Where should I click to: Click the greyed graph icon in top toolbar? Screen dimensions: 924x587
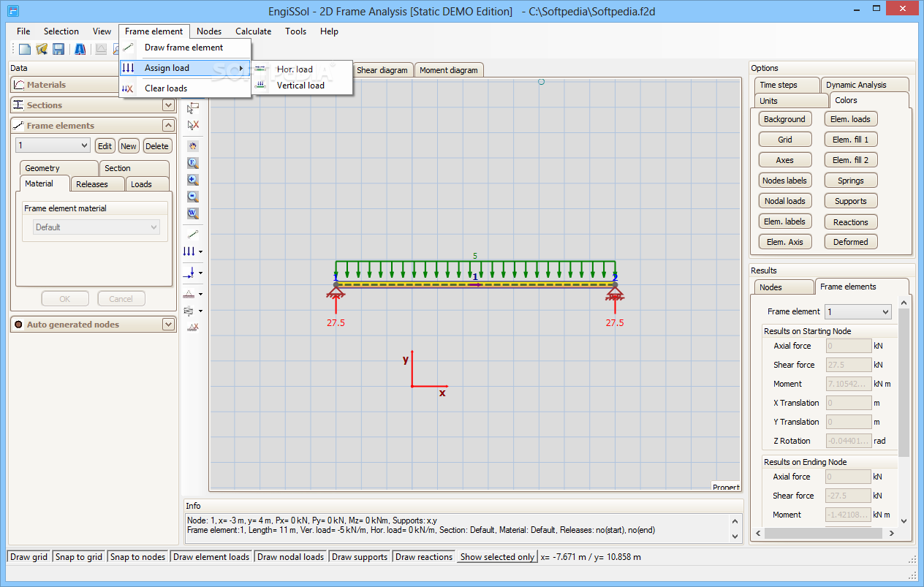point(101,49)
